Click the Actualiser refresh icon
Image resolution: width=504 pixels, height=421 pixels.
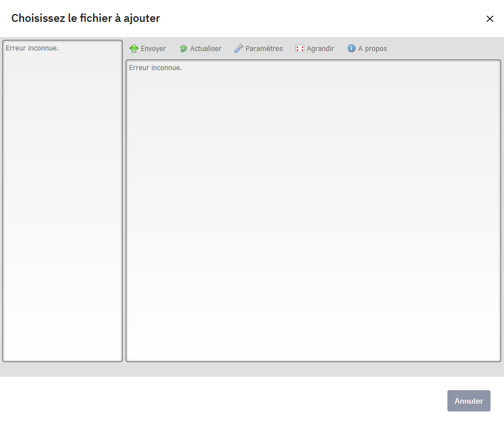(x=183, y=49)
